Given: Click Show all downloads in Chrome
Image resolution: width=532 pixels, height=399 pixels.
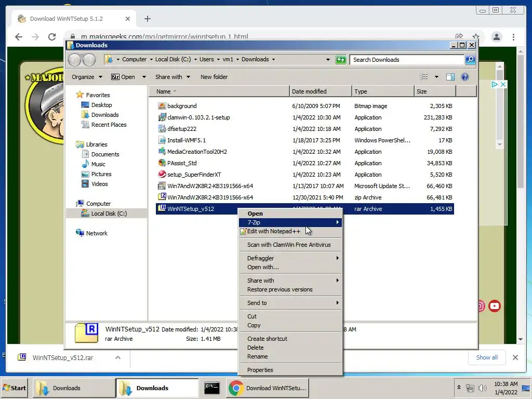Looking at the screenshot, I should (486, 357).
